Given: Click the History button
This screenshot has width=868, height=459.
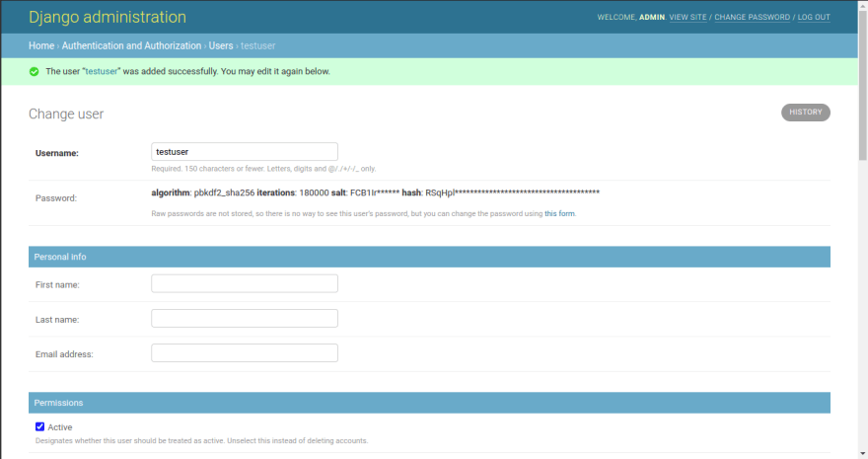Looking at the screenshot, I should pos(806,113).
